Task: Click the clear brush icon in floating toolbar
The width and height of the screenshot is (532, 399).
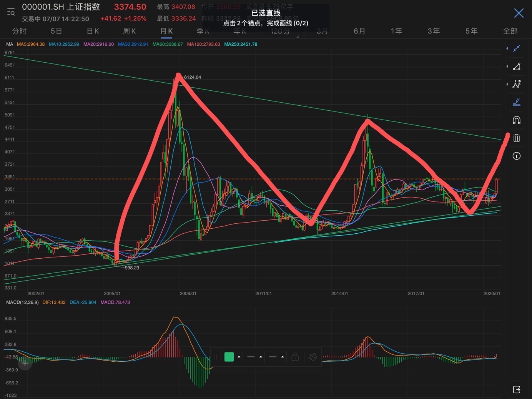Action: (x=313, y=357)
